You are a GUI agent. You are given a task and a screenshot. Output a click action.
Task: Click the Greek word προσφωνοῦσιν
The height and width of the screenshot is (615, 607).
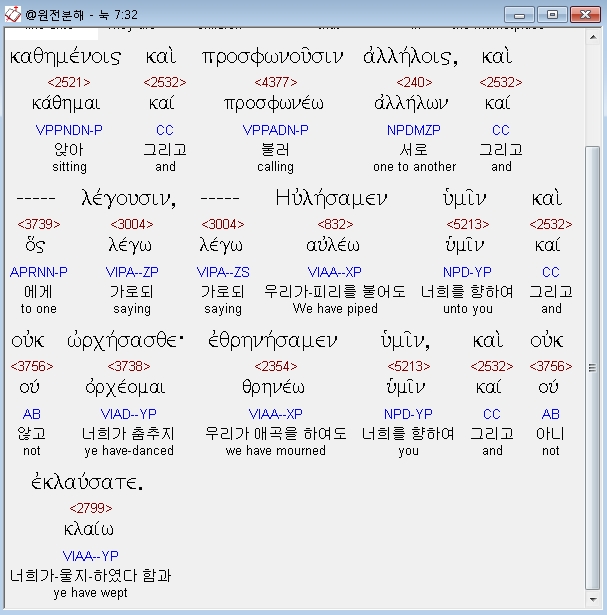pyautogui.click(x=273, y=57)
